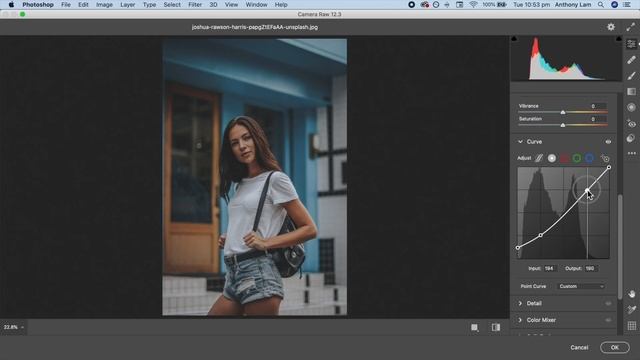Click the Vibrance value field
The image size is (640, 360).
pos(593,106)
